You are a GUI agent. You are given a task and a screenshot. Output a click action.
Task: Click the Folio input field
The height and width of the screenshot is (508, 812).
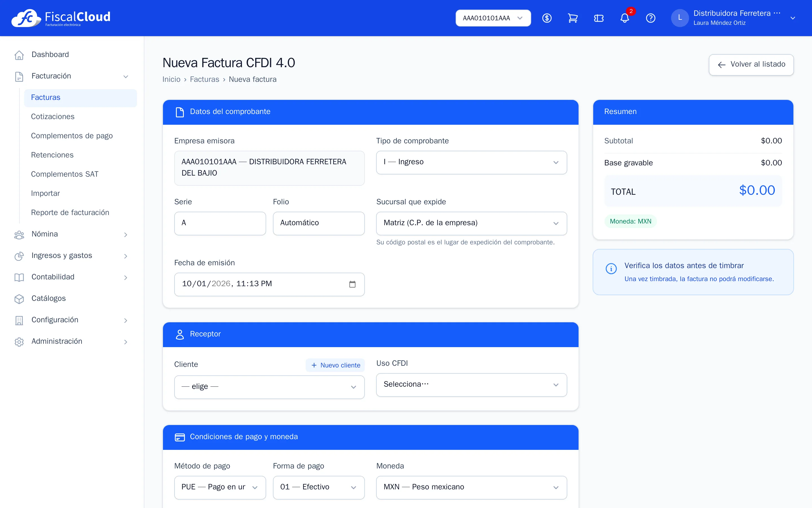click(x=318, y=223)
